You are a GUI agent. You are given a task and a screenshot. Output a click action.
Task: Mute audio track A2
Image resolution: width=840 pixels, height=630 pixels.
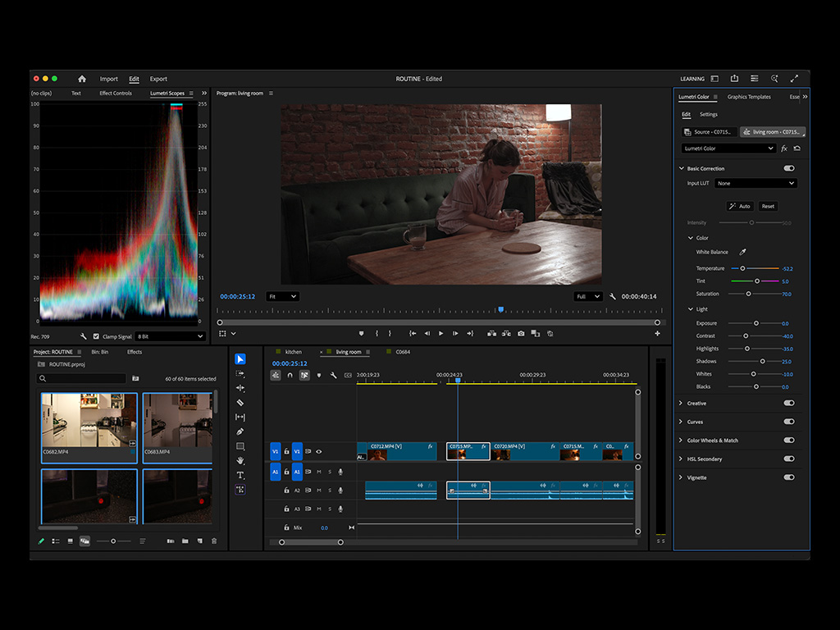[319, 490]
